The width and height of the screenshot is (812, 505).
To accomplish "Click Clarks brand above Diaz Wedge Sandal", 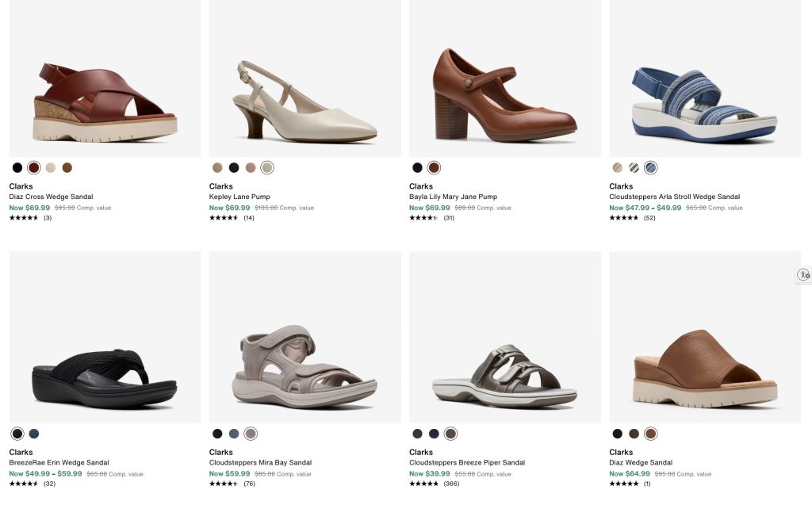I will tap(621, 452).
